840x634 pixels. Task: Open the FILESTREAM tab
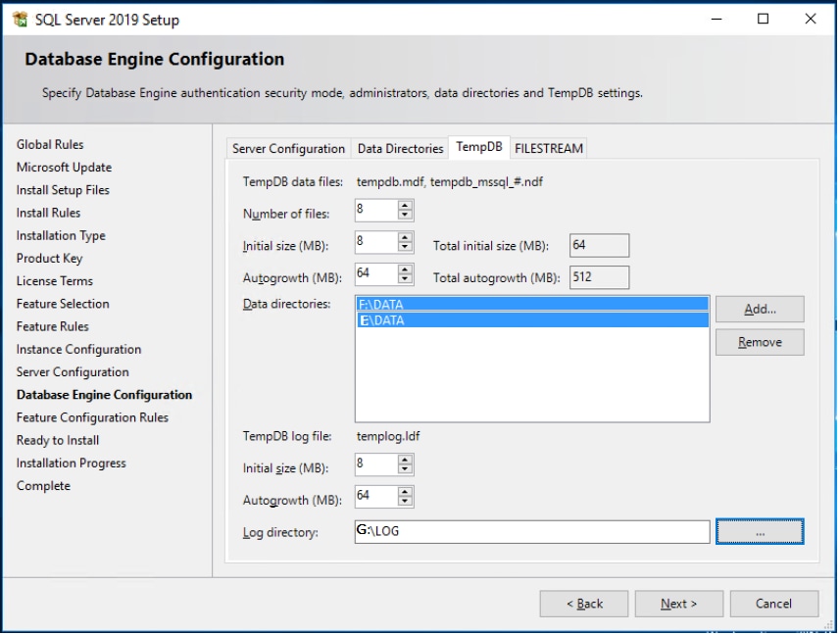549,148
